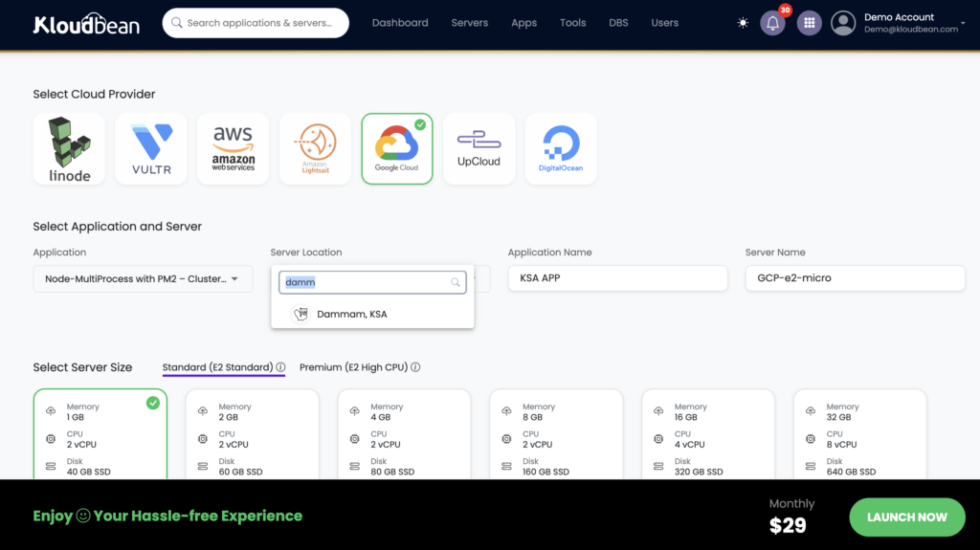
Task: Select UpCloud provider
Action: pos(479,149)
